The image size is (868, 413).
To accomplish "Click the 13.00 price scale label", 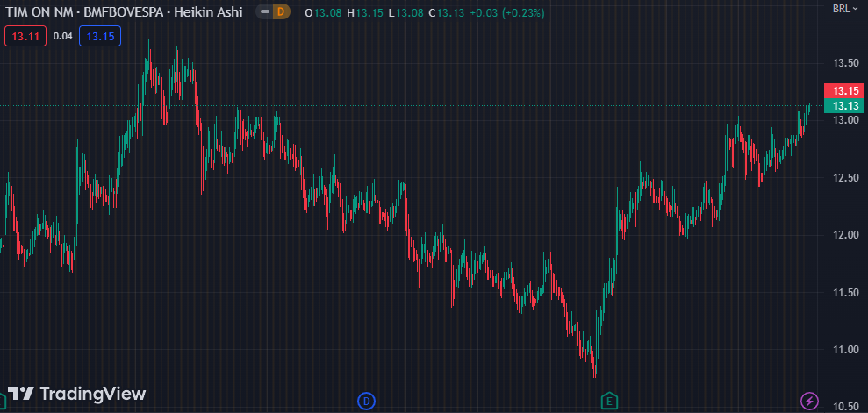I will pos(845,120).
